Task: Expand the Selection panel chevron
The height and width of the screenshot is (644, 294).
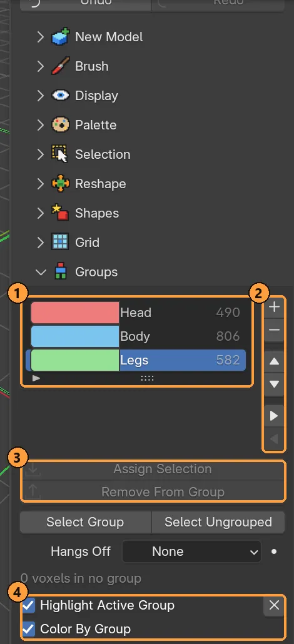Action: tap(40, 154)
